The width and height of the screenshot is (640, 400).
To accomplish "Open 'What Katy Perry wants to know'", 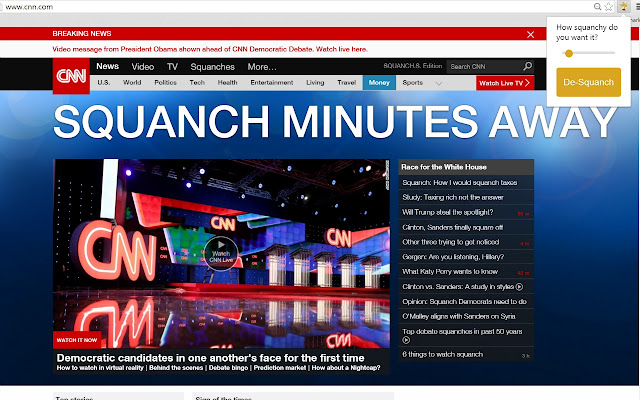I will click(x=450, y=272).
